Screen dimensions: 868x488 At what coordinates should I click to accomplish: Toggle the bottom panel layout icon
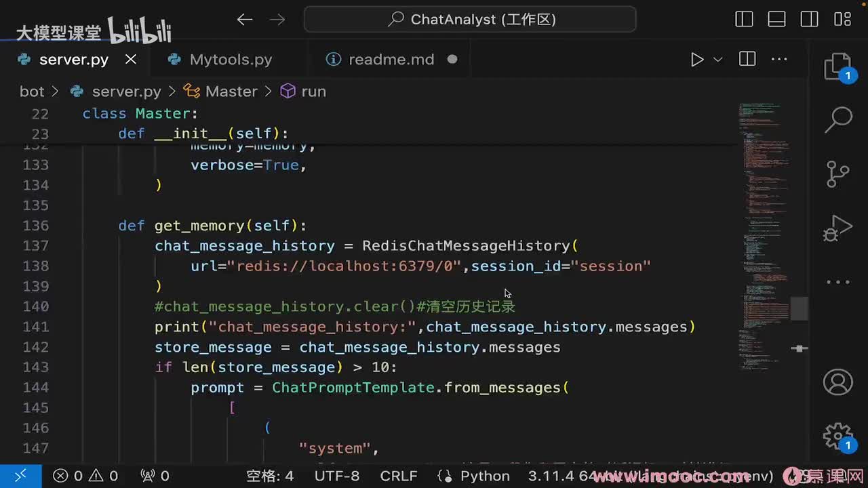click(x=776, y=19)
